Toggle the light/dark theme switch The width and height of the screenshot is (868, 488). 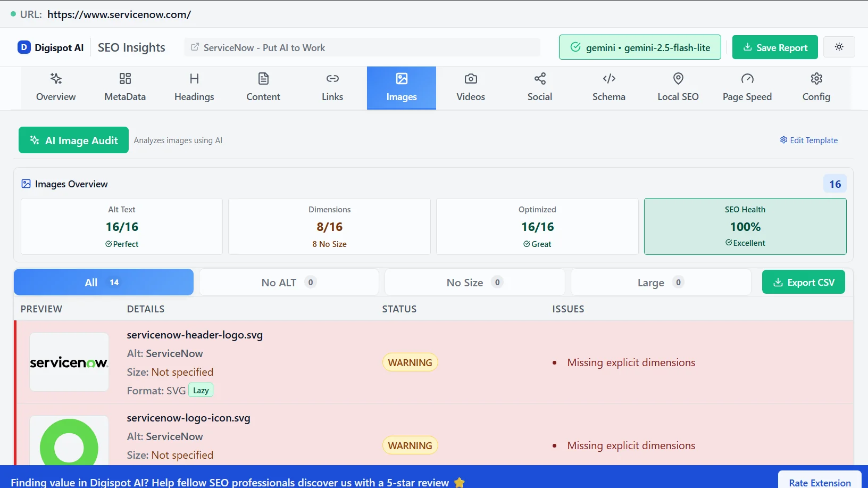pyautogui.click(x=839, y=47)
